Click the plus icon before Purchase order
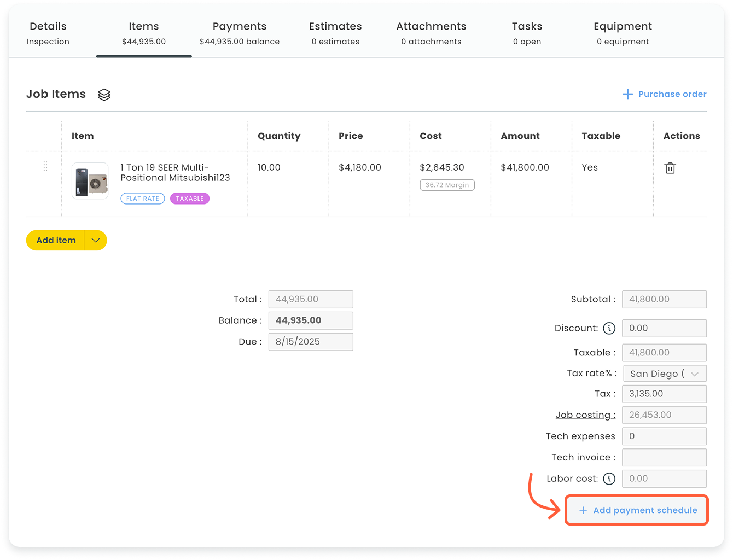Screen dimensions: 733x560 (x=627, y=94)
